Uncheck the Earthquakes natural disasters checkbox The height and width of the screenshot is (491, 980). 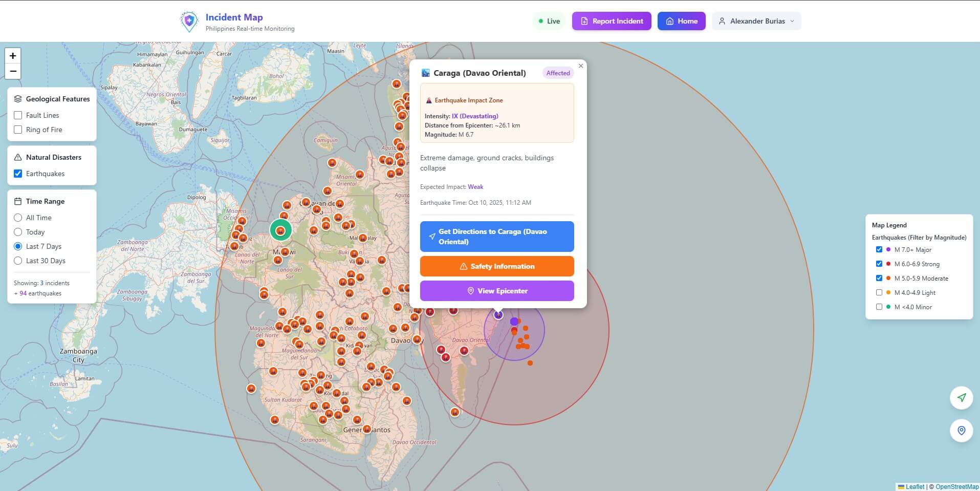(18, 174)
